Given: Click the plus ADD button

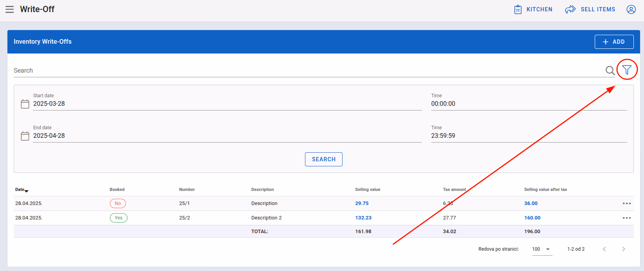Looking at the screenshot, I should pyautogui.click(x=614, y=42).
